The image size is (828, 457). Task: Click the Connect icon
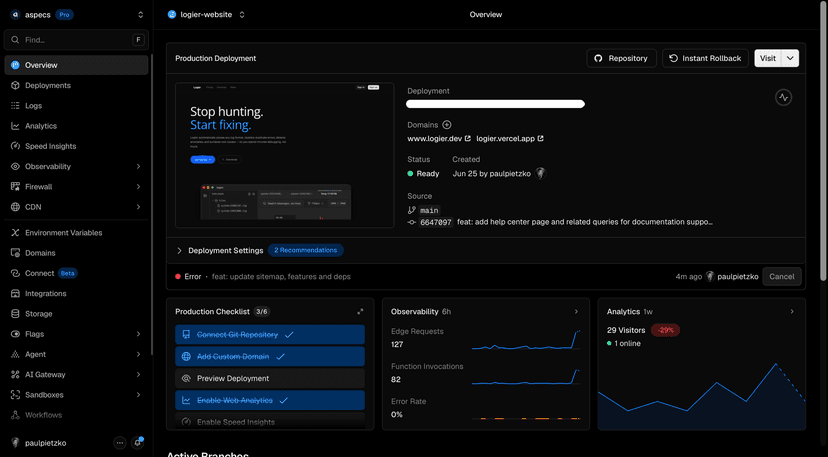pyautogui.click(x=15, y=273)
